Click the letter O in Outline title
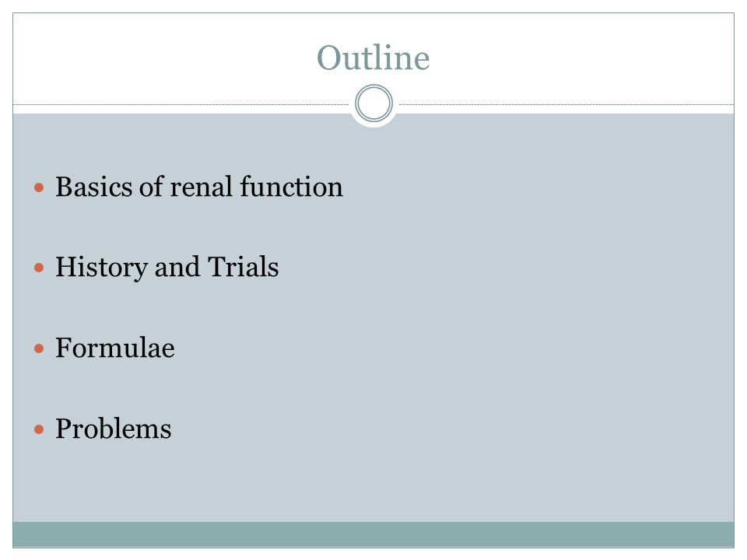 pyautogui.click(x=330, y=58)
